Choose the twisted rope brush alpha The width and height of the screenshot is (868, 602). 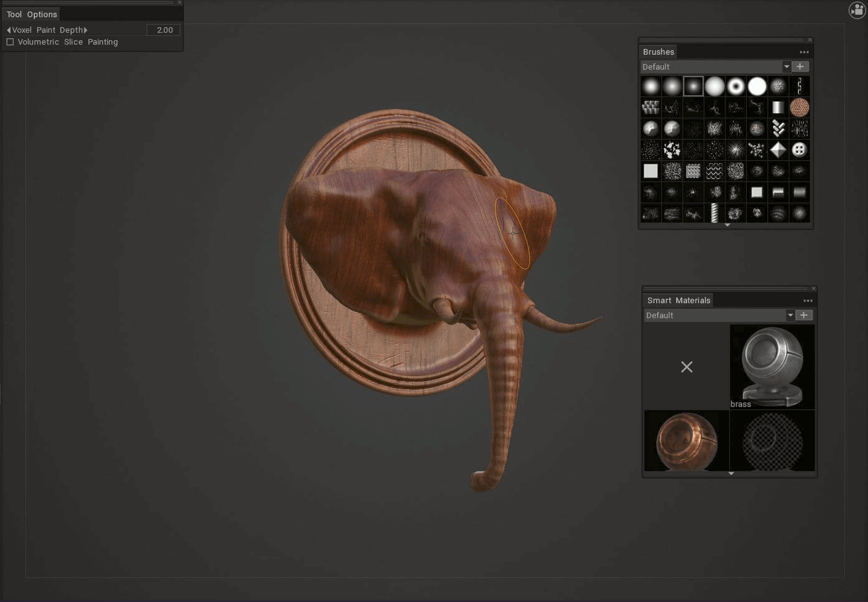pos(714,213)
